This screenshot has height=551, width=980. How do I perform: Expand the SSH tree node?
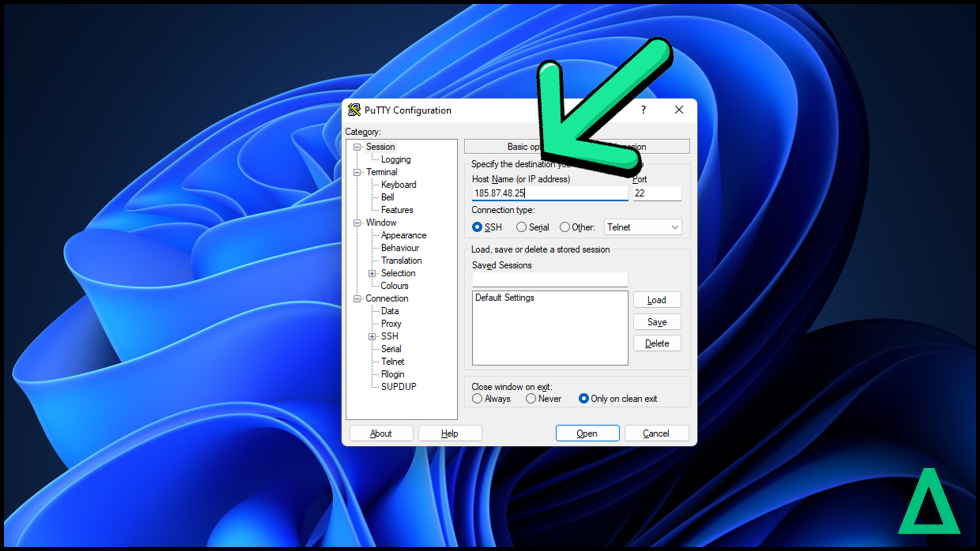(x=372, y=337)
